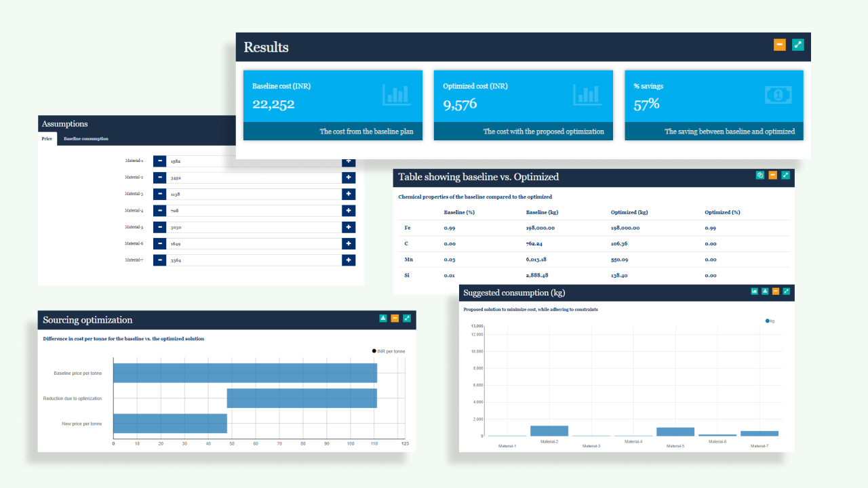Click the Baseline (%) column header

459,212
